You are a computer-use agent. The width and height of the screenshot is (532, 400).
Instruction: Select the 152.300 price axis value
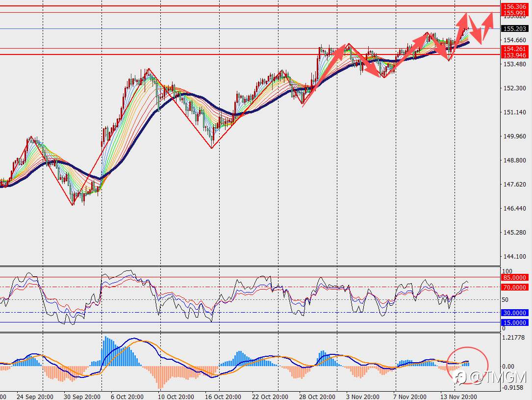pyautogui.click(x=515, y=88)
